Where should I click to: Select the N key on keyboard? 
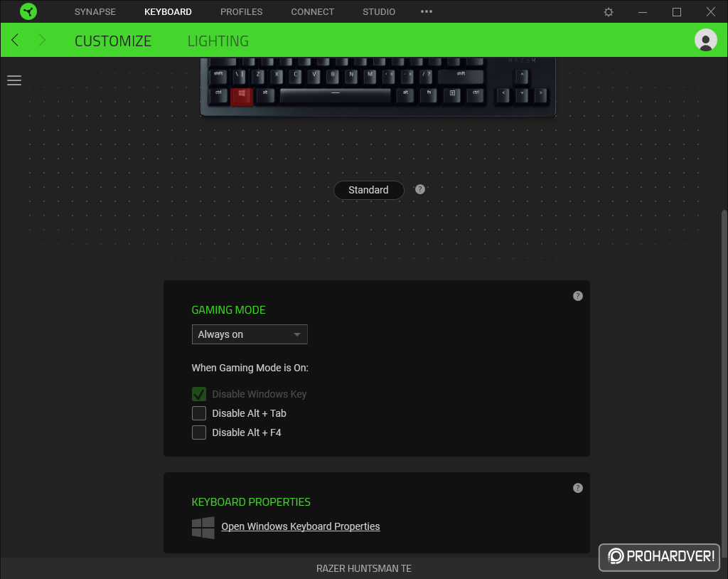coord(351,76)
